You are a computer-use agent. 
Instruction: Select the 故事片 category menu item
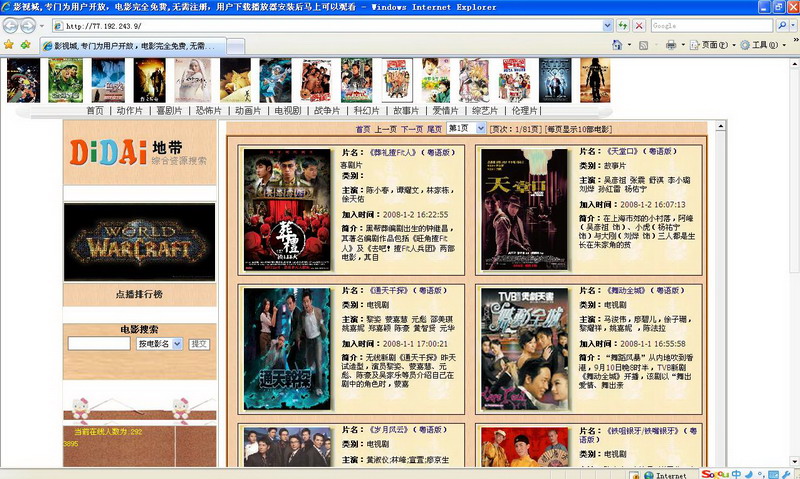click(x=406, y=110)
